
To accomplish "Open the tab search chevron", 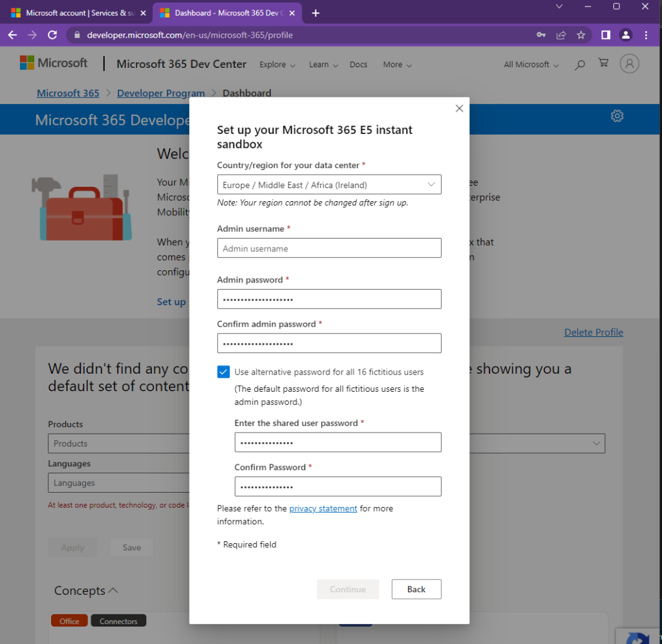I will click(x=559, y=6).
